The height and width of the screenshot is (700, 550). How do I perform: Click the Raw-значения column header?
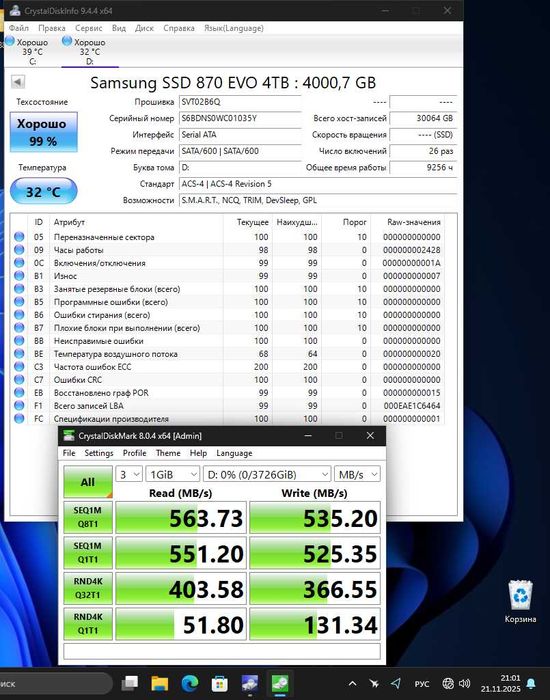coord(413,222)
